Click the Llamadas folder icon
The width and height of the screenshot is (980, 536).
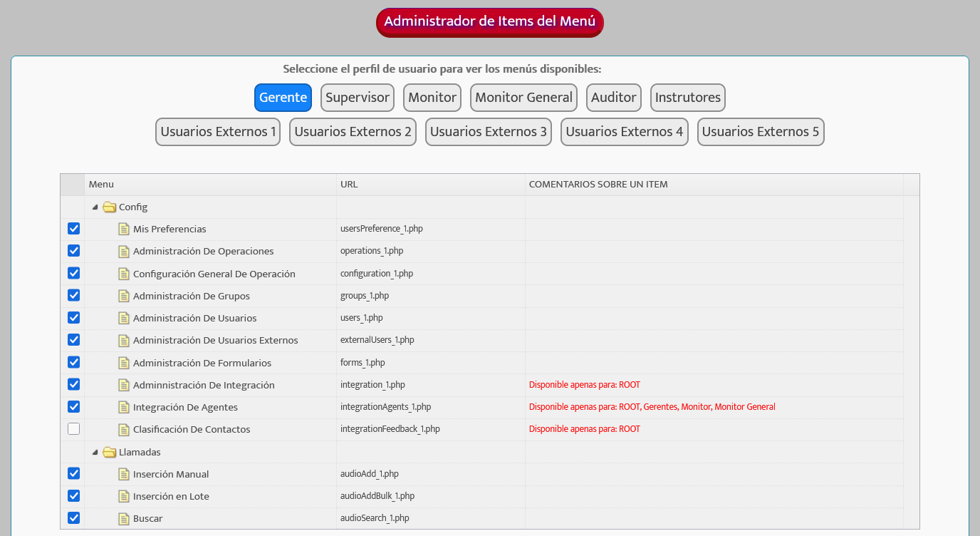[x=109, y=452]
